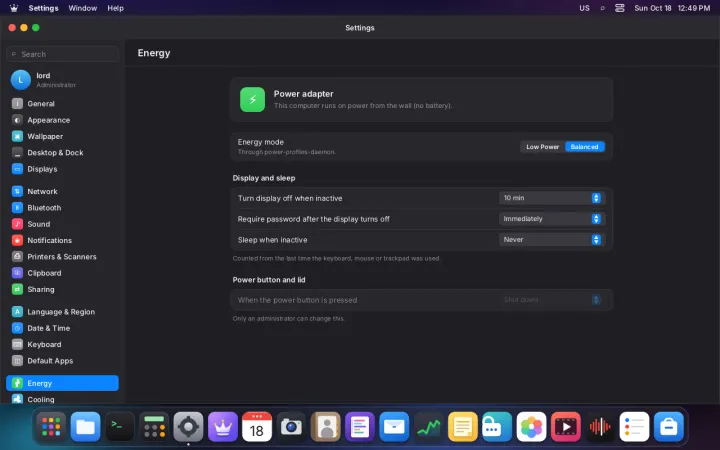Focus the settings Search field
This screenshot has width=720, height=450.
click(62, 54)
